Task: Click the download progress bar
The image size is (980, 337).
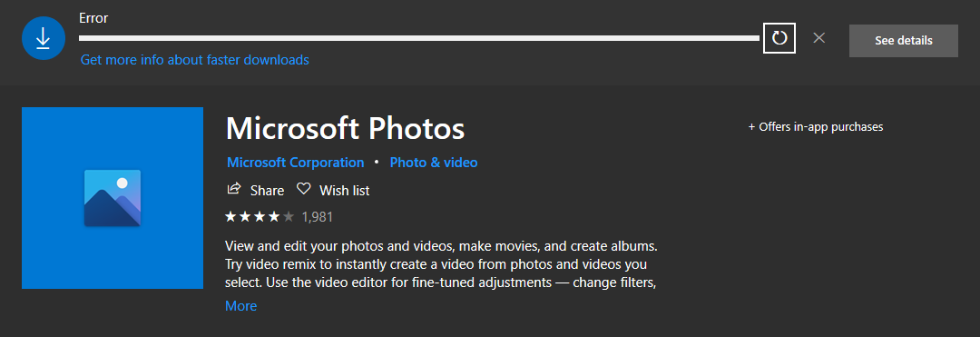Action: click(418, 39)
